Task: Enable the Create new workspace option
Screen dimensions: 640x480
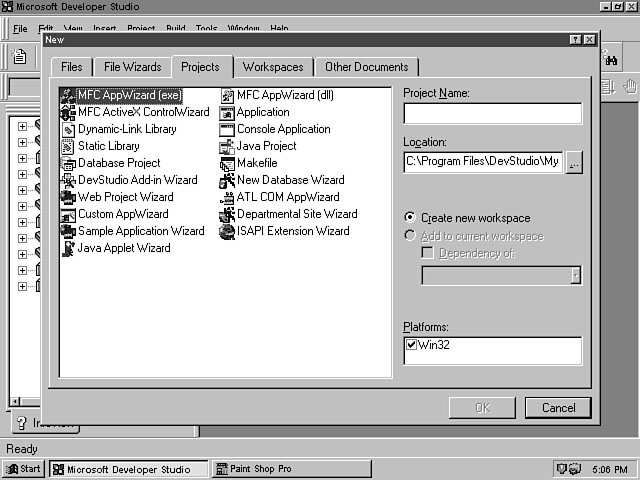Action: (410, 218)
